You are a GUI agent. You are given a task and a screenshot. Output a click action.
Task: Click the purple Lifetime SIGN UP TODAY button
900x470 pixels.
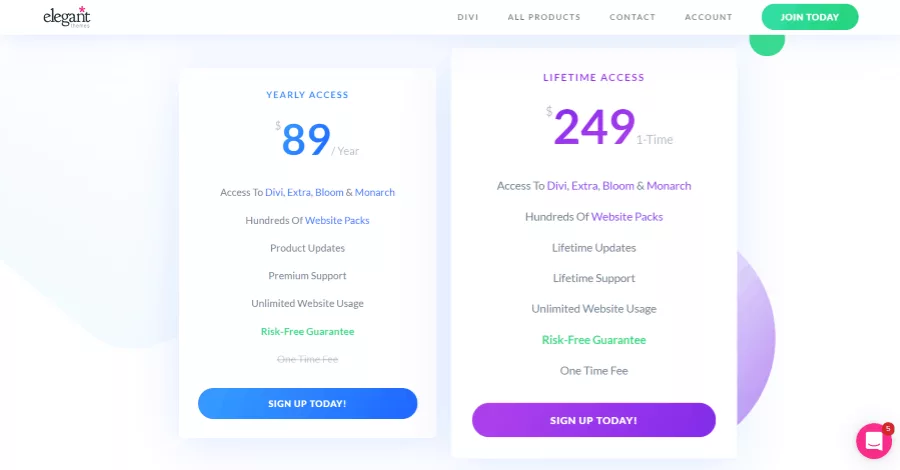click(x=593, y=420)
